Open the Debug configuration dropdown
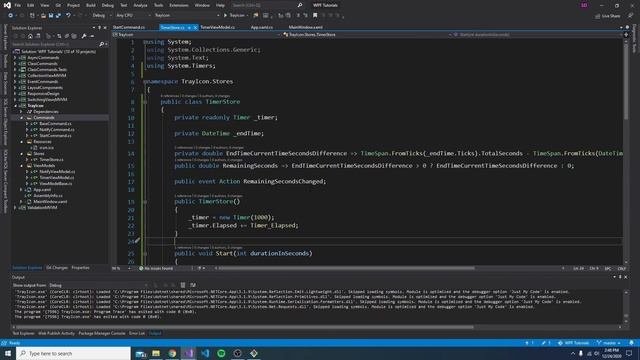Screen dimensions: 640x360 (x=102, y=16)
